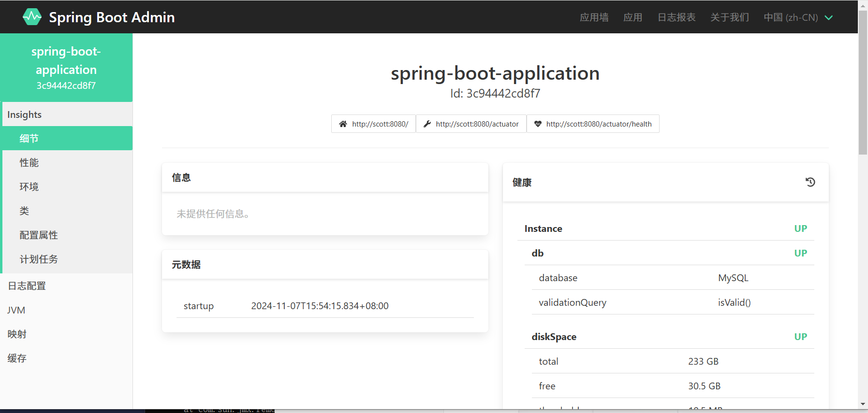Click the total disk space label
This screenshot has width=868, height=413.
pyautogui.click(x=549, y=361)
